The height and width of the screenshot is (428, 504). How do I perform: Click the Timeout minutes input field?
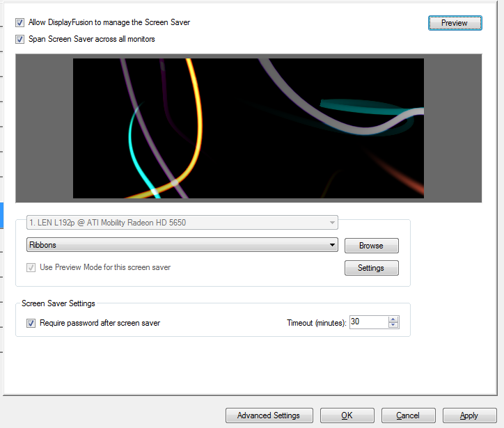[368, 322]
